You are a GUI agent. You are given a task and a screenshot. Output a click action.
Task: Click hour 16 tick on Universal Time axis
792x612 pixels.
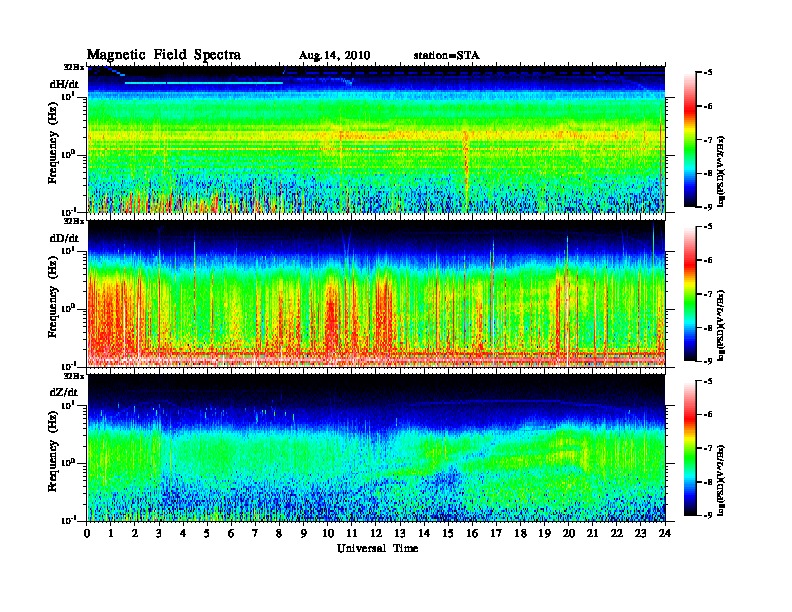472,533
